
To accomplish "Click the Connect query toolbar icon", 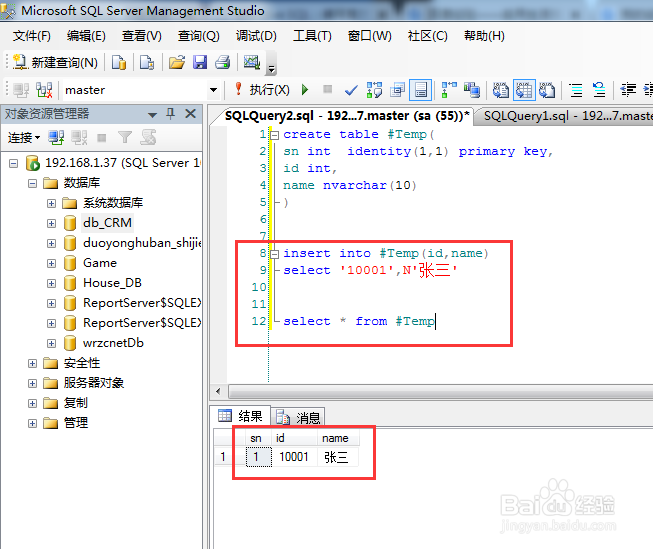I will click(21, 90).
